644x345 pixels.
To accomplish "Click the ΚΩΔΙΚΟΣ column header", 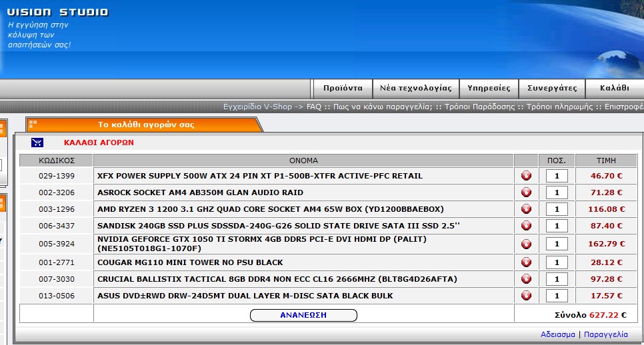I will pos(57,161).
